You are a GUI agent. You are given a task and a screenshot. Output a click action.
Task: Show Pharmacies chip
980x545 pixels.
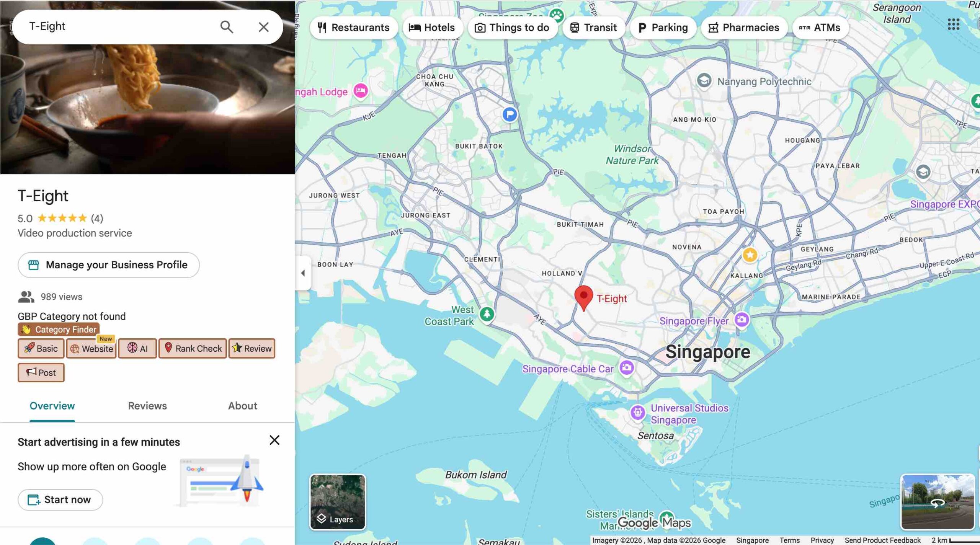(x=744, y=28)
